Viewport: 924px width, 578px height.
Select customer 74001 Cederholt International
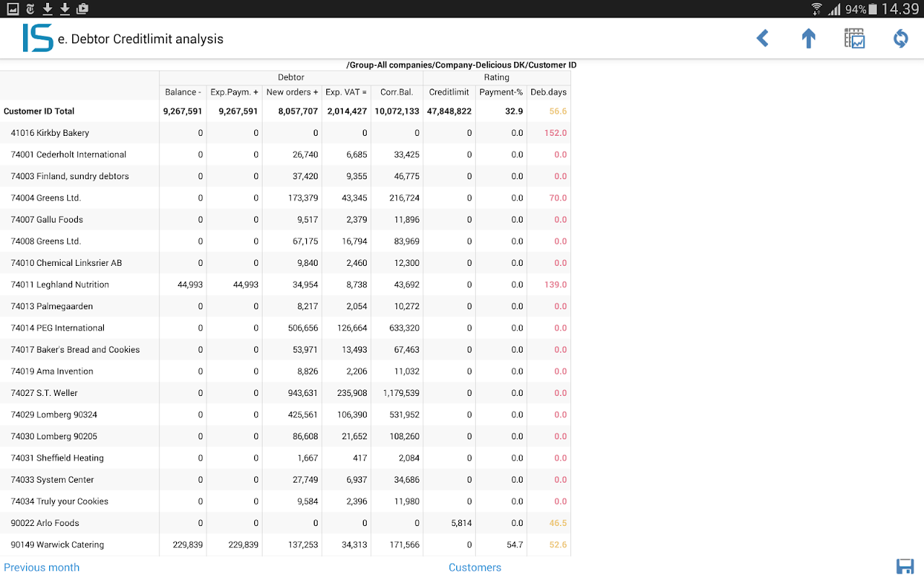(285, 155)
